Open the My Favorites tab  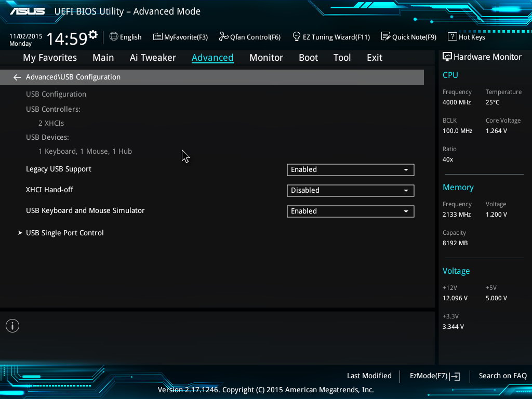[x=50, y=58]
